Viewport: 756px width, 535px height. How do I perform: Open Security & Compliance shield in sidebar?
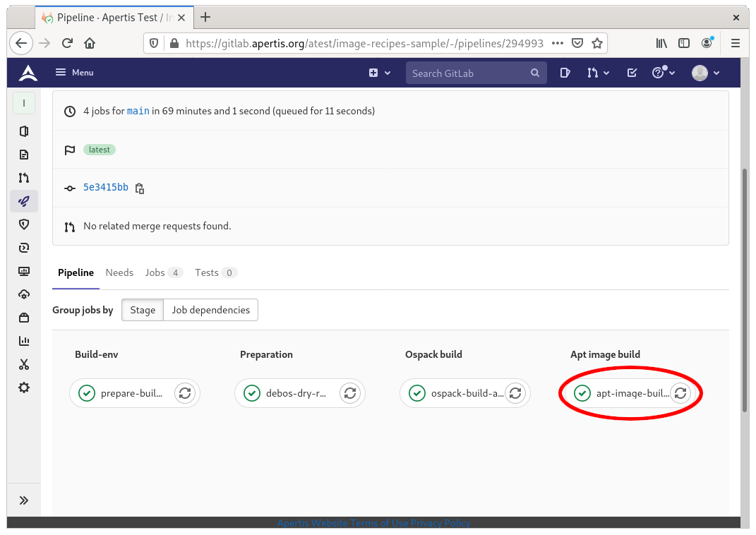click(x=23, y=224)
